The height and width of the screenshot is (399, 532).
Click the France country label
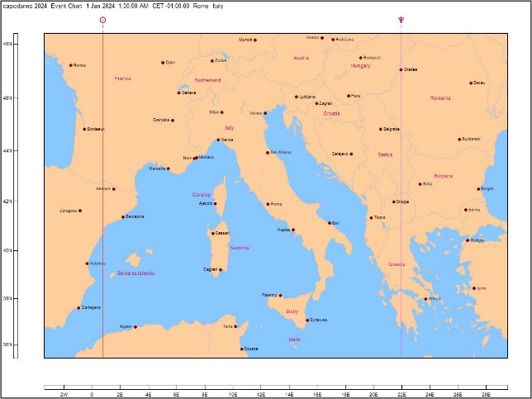(x=122, y=78)
